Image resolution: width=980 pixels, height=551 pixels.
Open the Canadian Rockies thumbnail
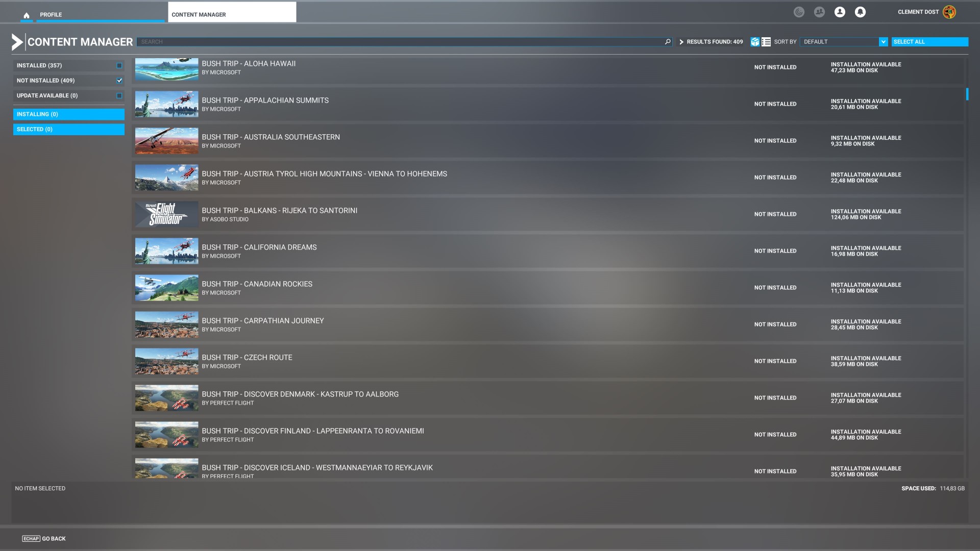[167, 288]
